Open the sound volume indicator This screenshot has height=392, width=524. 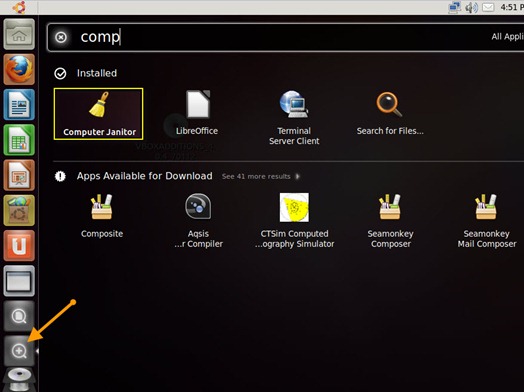tap(472, 7)
